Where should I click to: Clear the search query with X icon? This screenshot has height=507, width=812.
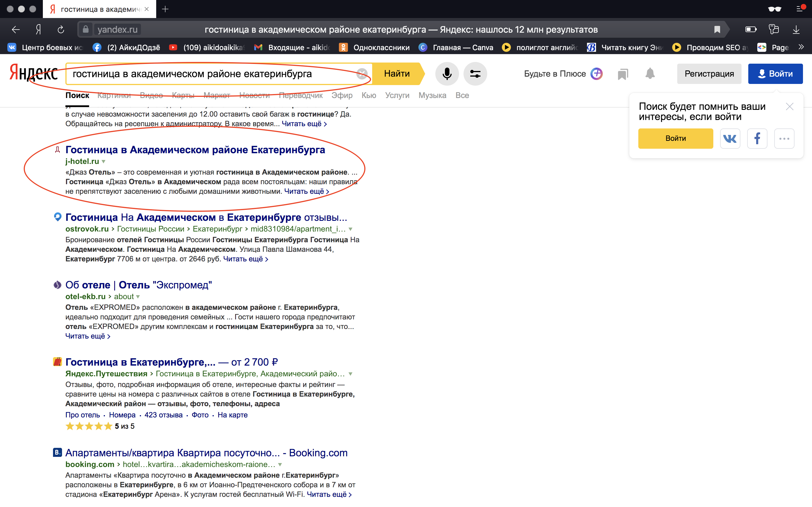coord(362,74)
